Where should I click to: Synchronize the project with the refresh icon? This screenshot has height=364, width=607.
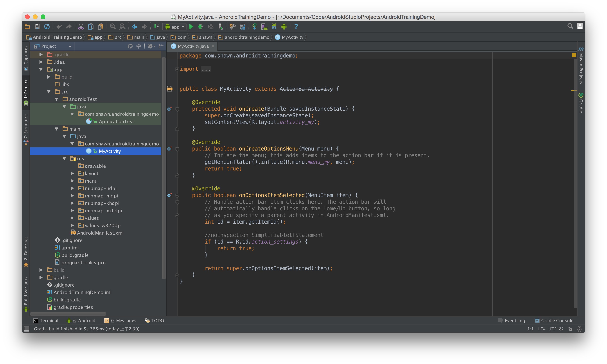click(x=47, y=27)
